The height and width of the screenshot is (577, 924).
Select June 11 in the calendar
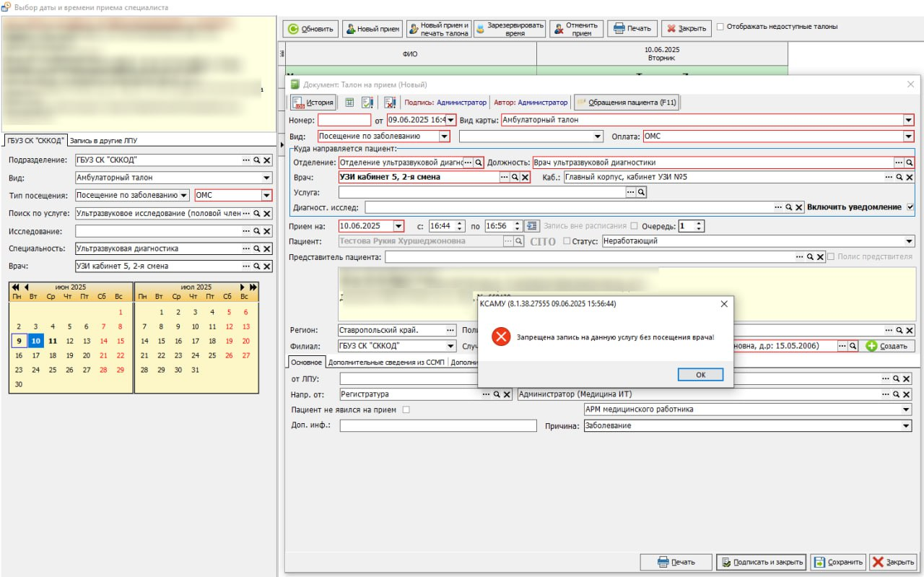click(x=52, y=341)
